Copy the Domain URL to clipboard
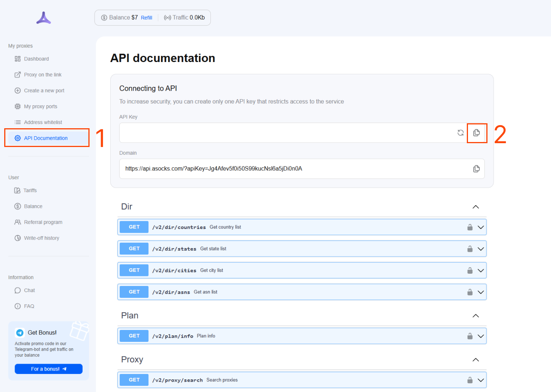551x392 pixels. point(476,169)
